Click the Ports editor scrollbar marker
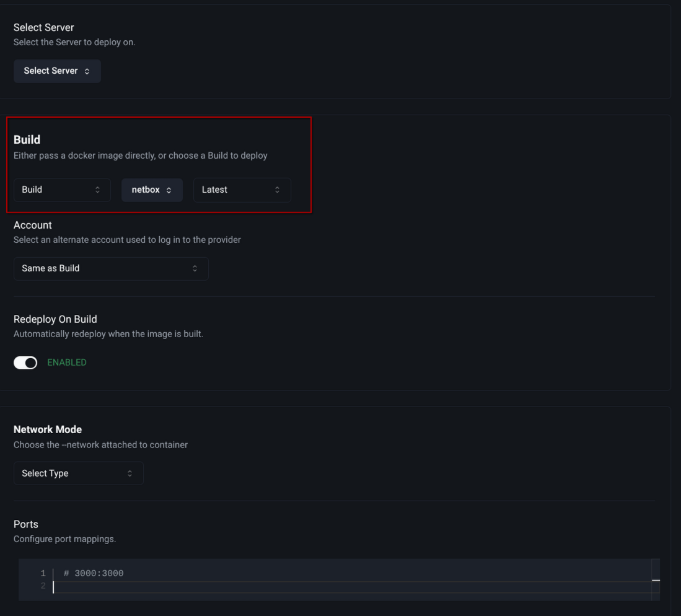This screenshot has height=616, width=681. [656, 581]
